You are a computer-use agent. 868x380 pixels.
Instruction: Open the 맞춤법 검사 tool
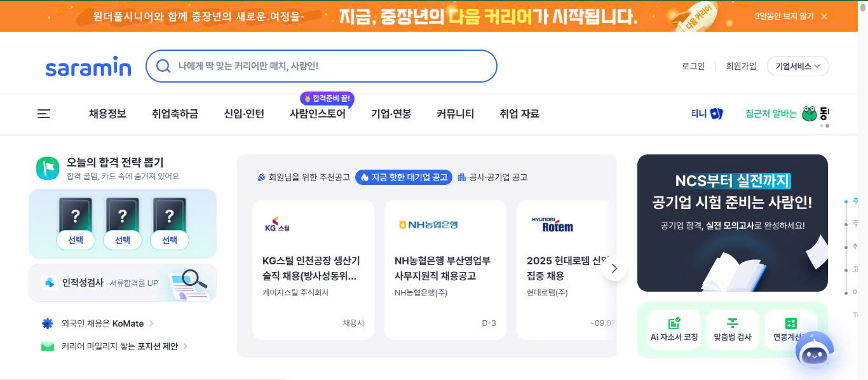[733, 330]
